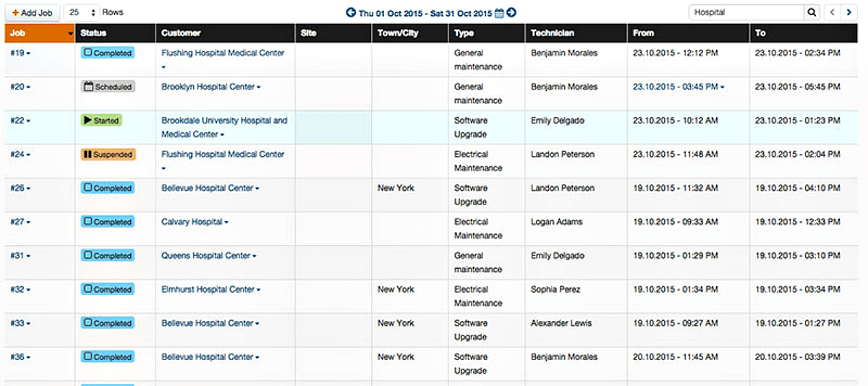Image resolution: width=868 pixels, height=386 pixels.
Task: Open the dropdown for job #33
Action: [20, 323]
